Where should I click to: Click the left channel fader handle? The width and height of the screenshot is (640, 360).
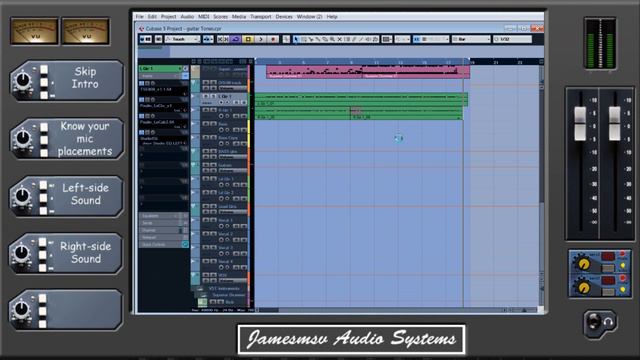click(x=580, y=124)
